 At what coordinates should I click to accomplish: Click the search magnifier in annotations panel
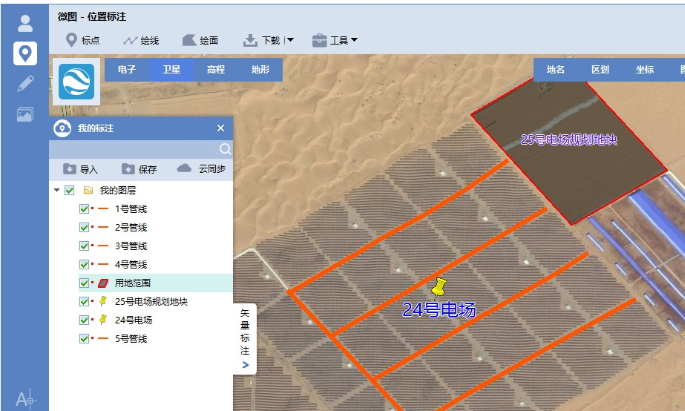tap(225, 148)
